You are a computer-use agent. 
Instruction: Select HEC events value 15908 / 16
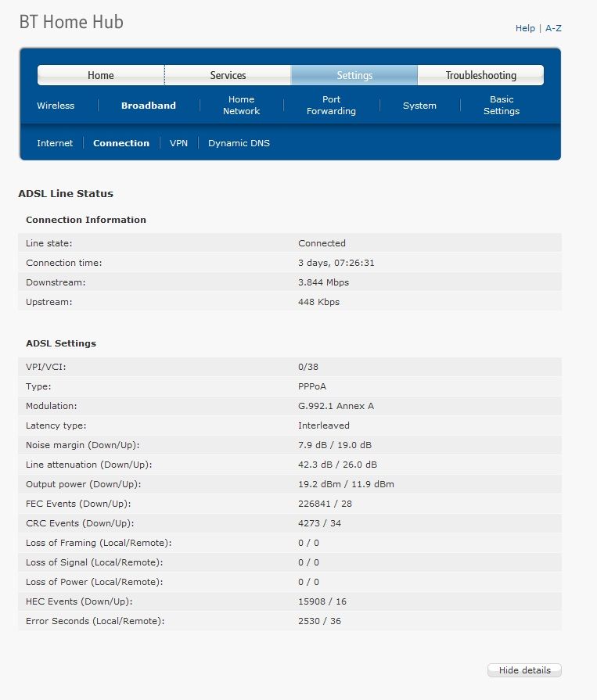point(322,601)
